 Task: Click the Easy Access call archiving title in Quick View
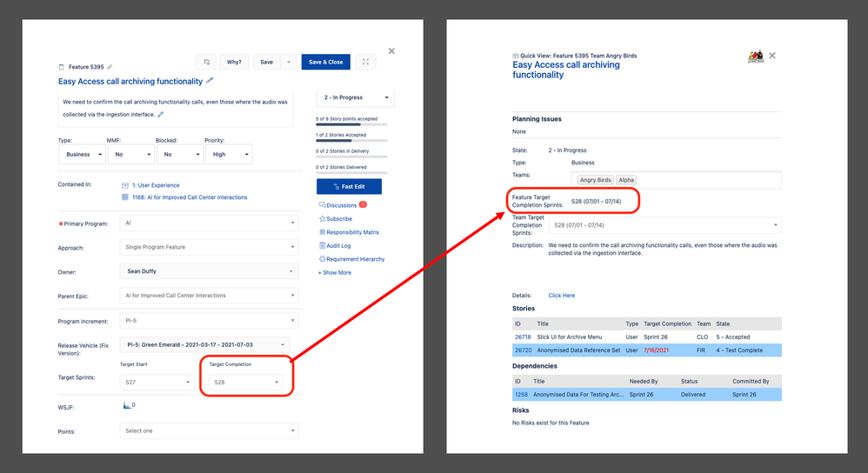tap(565, 70)
